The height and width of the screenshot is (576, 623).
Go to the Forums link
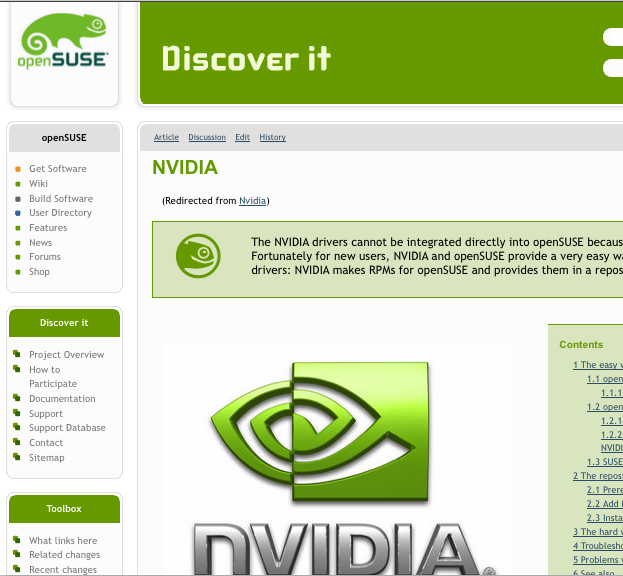coord(45,257)
